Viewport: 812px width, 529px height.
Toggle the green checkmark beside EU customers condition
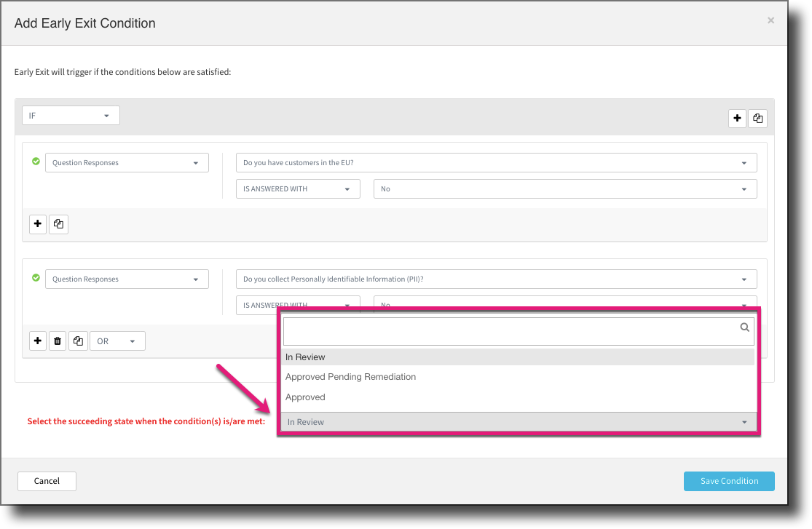click(36, 161)
